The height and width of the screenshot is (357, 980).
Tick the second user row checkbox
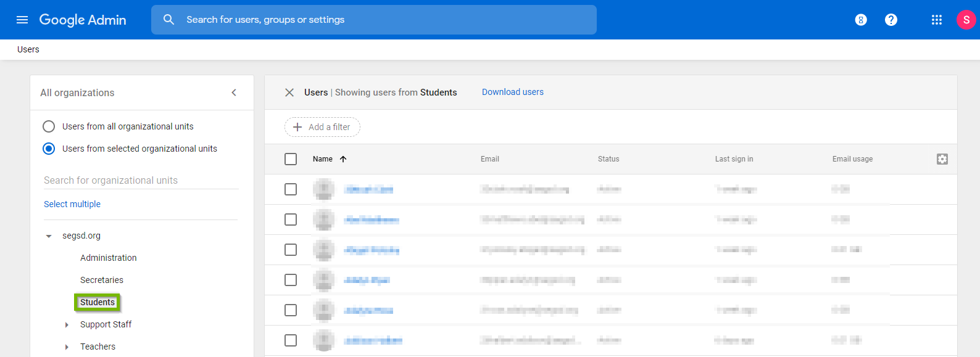pyautogui.click(x=291, y=220)
